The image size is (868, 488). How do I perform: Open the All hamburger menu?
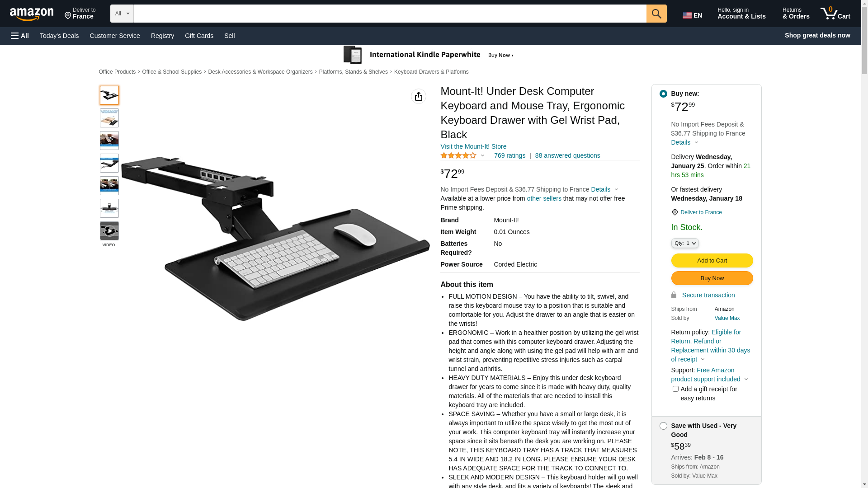tap(20, 36)
